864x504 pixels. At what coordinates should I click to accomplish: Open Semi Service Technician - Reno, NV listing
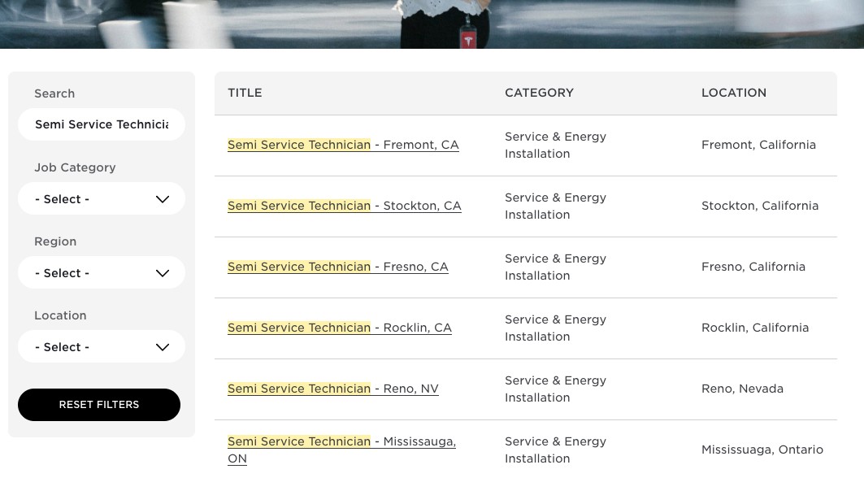(x=332, y=389)
